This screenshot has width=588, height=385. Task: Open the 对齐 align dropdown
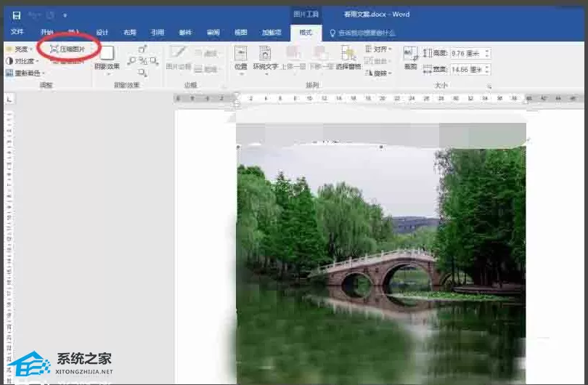[x=378, y=49]
